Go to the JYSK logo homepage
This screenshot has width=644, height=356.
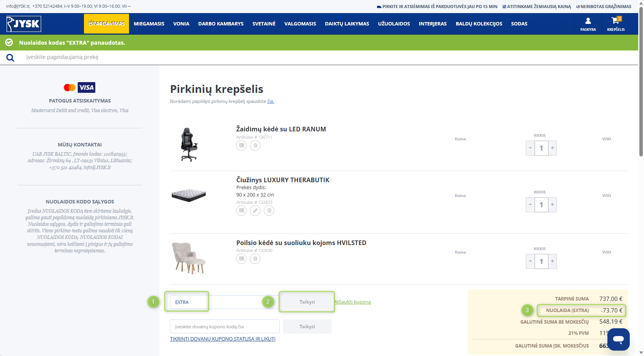pyautogui.click(x=24, y=24)
